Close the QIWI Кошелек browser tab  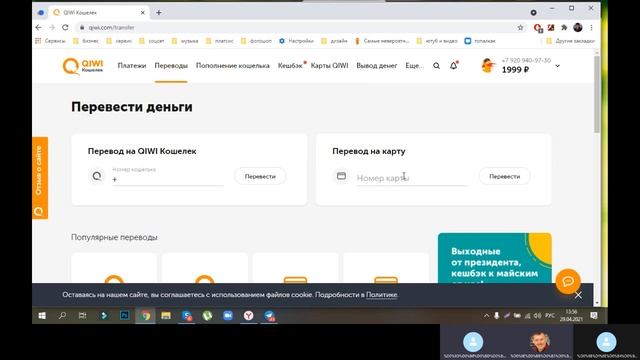[x=143, y=13]
